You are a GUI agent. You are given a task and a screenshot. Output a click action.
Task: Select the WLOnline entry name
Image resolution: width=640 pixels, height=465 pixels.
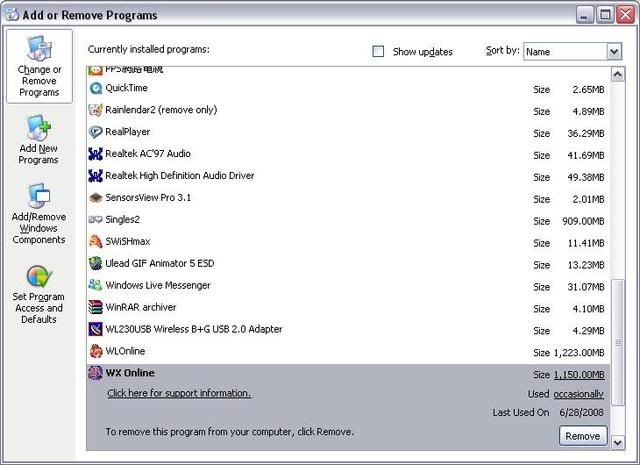point(125,351)
